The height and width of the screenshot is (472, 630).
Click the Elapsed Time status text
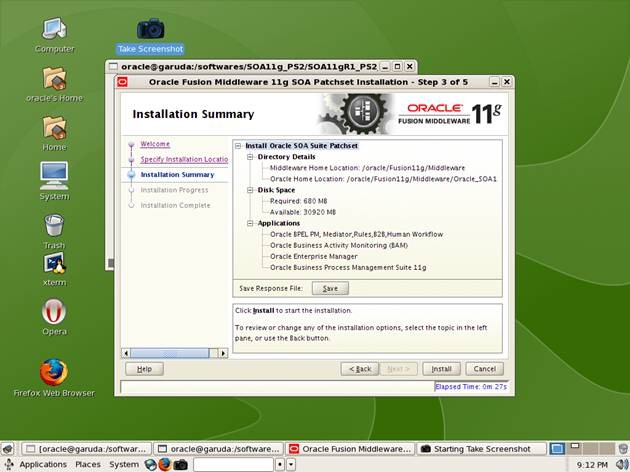pos(471,386)
